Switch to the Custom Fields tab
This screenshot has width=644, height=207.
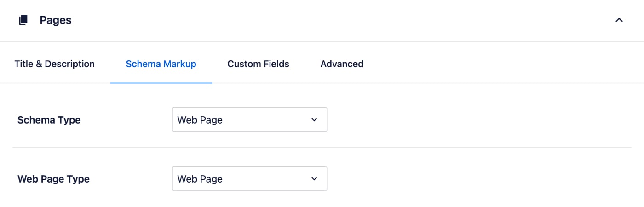[x=258, y=64]
